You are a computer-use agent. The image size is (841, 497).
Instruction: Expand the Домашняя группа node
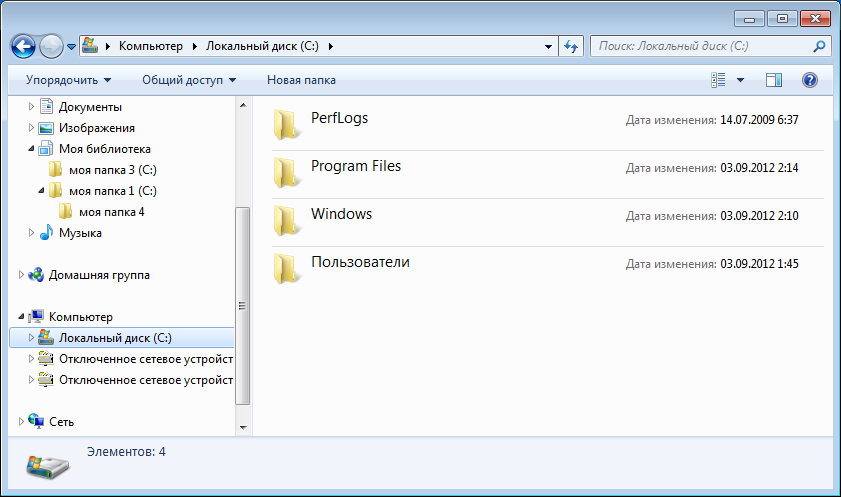(x=21, y=275)
